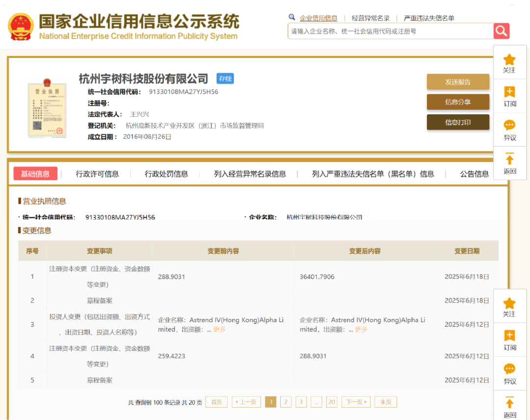Click the 投资人变更 entry in row 3
This screenshot has height=420, width=530.
pyautogui.click(x=100, y=324)
